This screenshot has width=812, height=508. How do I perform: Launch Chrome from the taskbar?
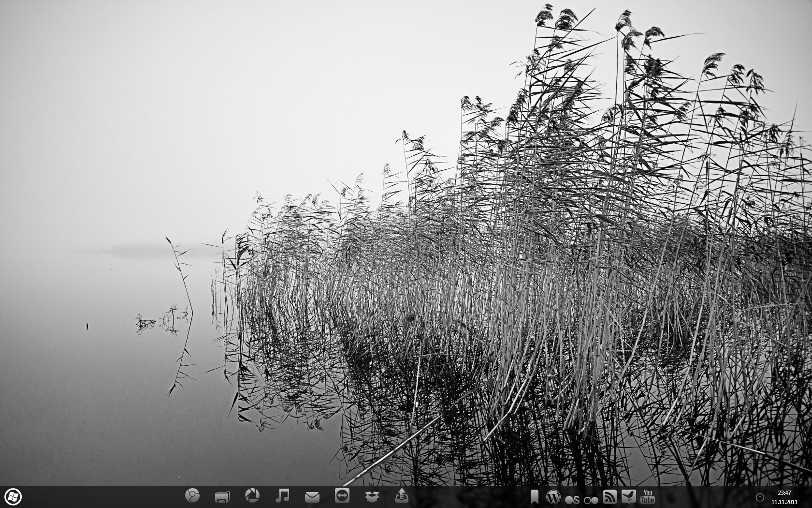[x=192, y=496]
